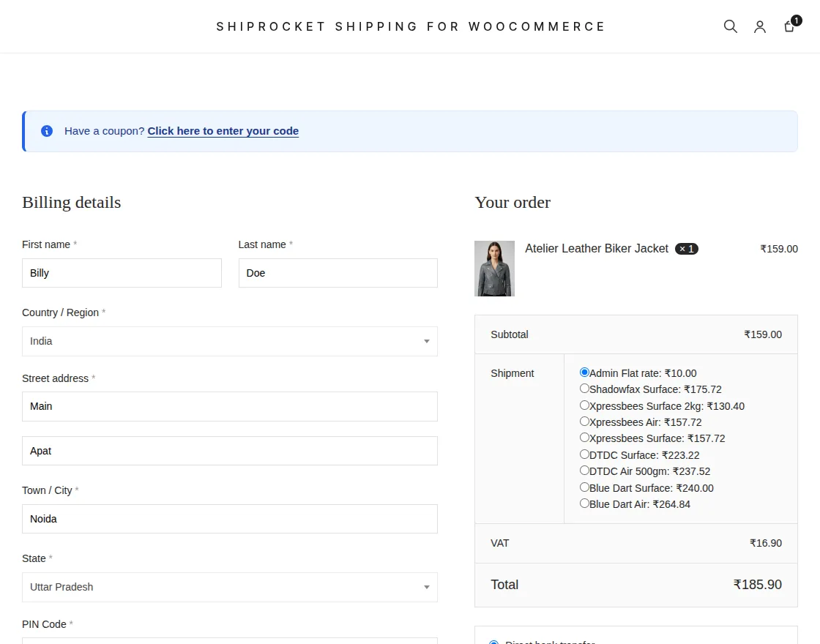Select Shadowfax Surface shipping option
The width and height of the screenshot is (820, 644).
coord(585,389)
